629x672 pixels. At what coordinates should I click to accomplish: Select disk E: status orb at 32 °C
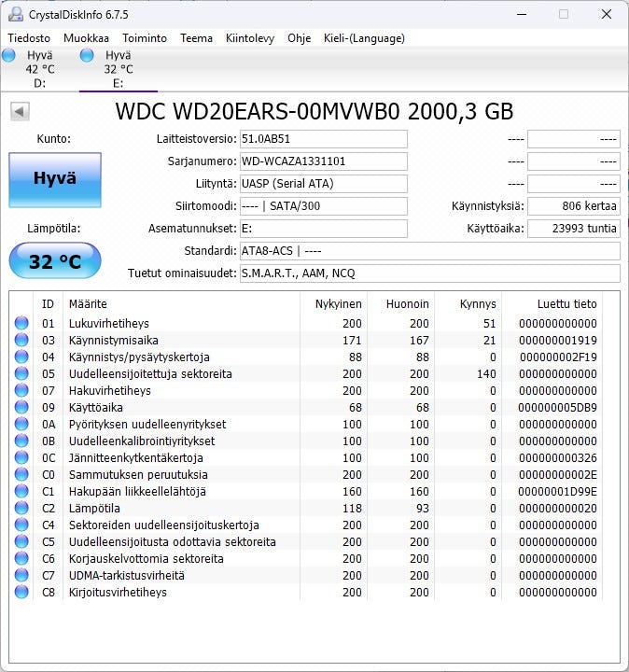(87, 55)
